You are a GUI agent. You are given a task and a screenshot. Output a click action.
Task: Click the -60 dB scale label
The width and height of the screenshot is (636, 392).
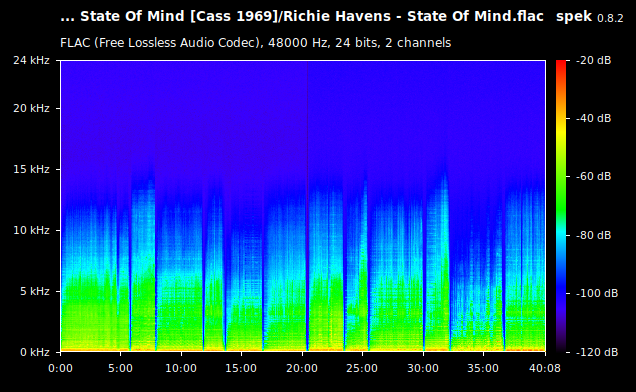tap(593, 176)
